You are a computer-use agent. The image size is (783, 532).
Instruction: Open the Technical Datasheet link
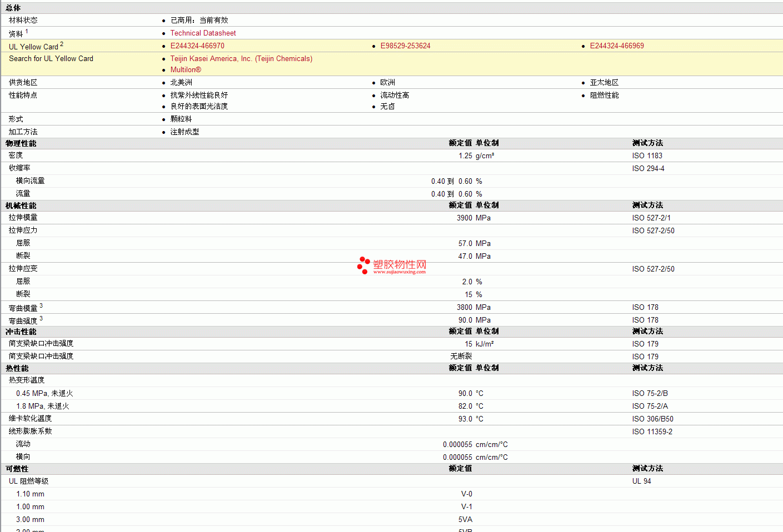203,33
